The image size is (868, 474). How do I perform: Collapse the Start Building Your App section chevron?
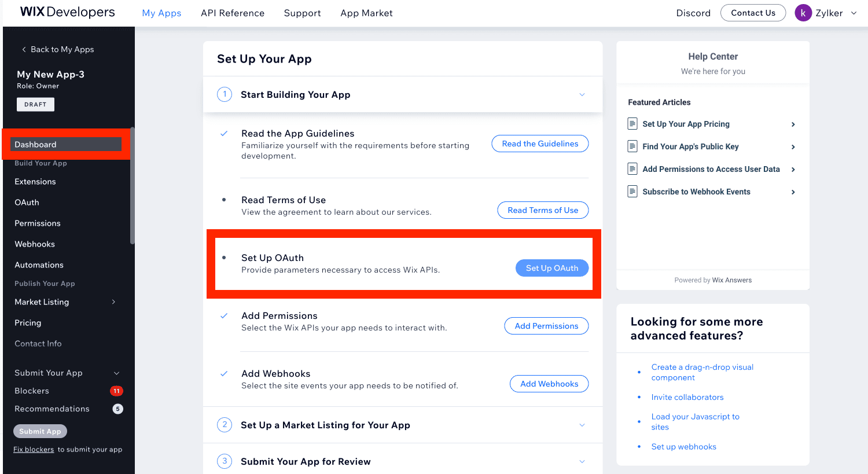pyautogui.click(x=582, y=94)
